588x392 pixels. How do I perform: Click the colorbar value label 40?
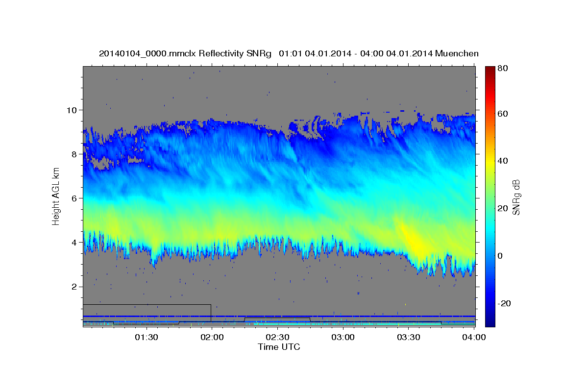[x=502, y=161]
